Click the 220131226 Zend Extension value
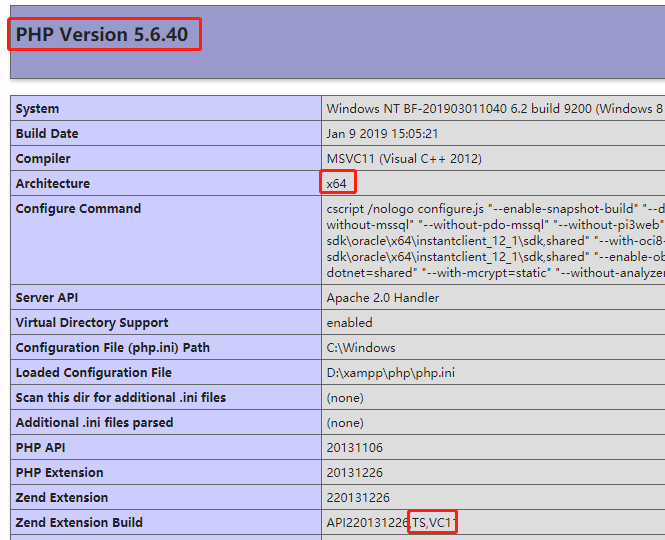This screenshot has width=665, height=540. click(358, 498)
